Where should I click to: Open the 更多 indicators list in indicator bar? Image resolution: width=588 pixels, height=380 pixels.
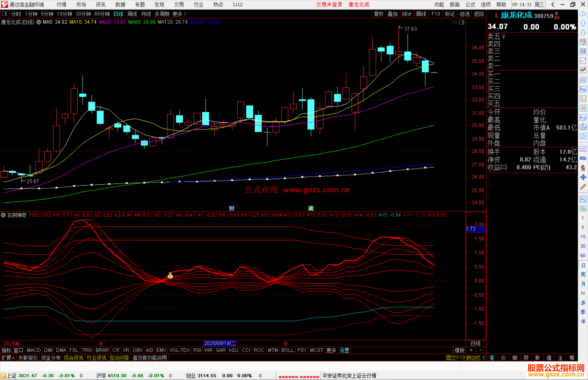coord(331,350)
